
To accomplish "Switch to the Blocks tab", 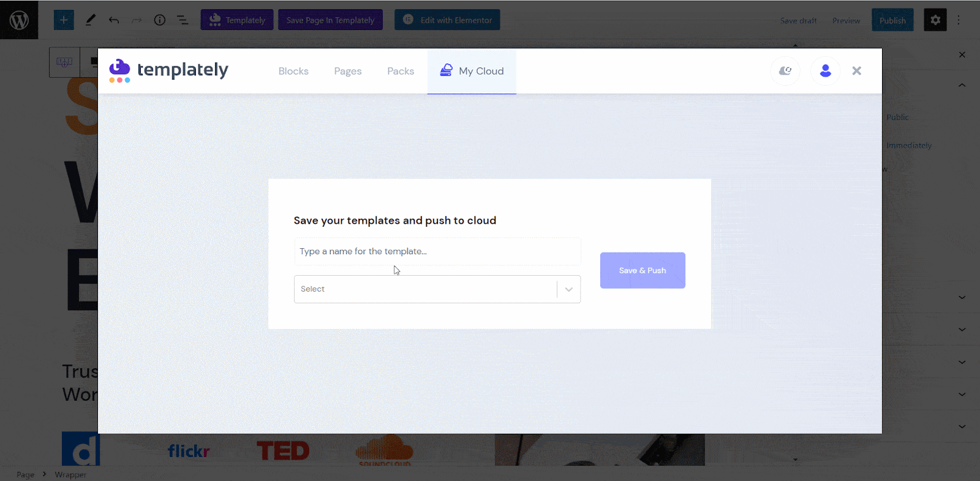I will [x=293, y=71].
